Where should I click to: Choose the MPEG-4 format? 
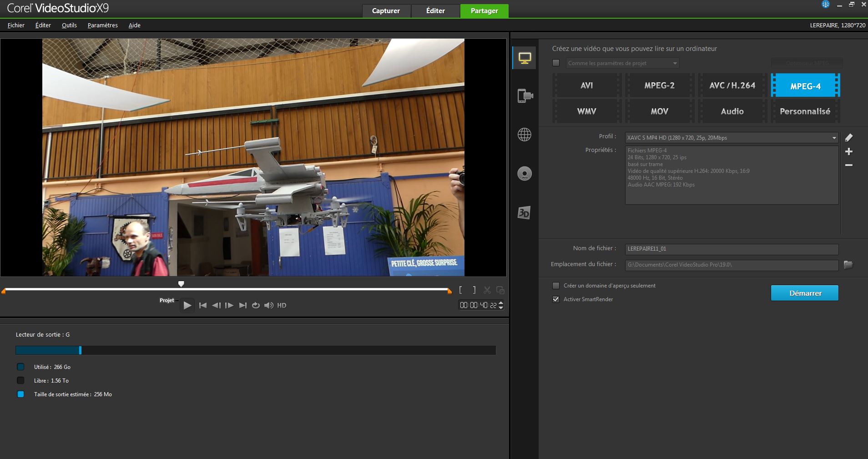point(805,86)
